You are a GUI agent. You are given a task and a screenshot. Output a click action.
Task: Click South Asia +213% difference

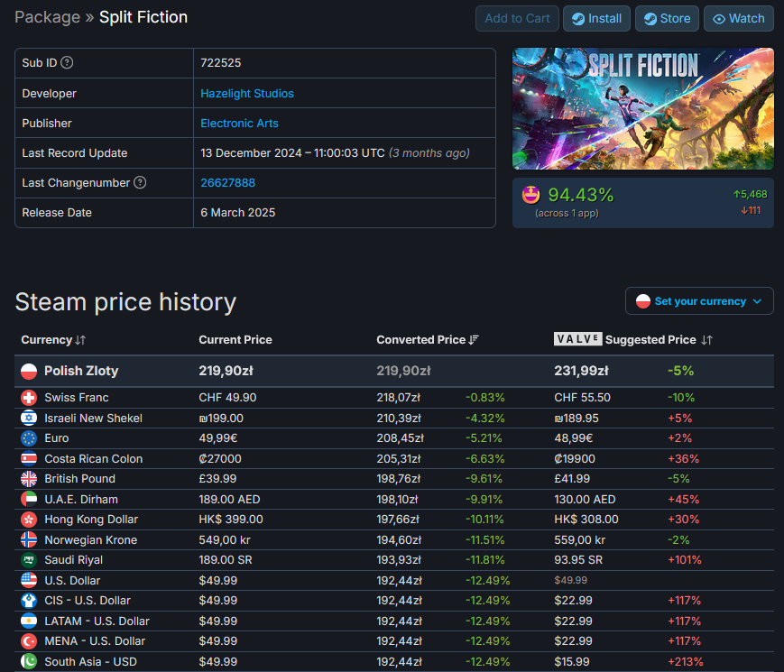coord(686,661)
